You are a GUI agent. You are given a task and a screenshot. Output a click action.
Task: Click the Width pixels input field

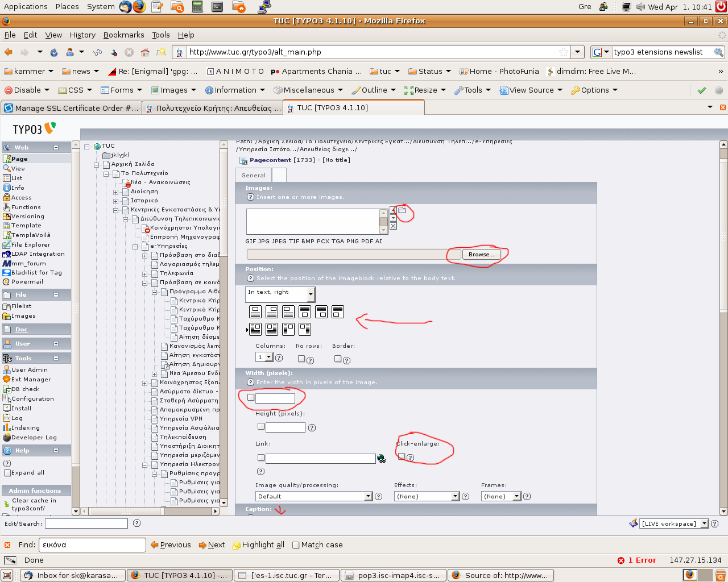[275, 398]
